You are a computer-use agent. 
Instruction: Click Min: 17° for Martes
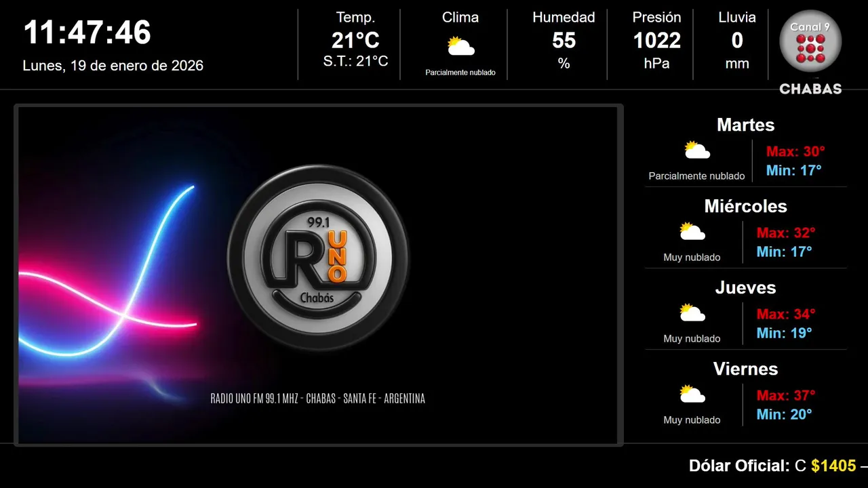(x=793, y=171)
